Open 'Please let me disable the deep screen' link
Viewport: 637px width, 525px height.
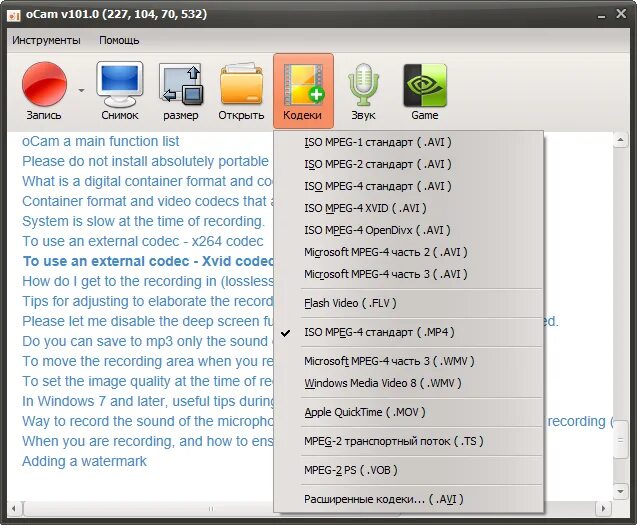point(147,321)
